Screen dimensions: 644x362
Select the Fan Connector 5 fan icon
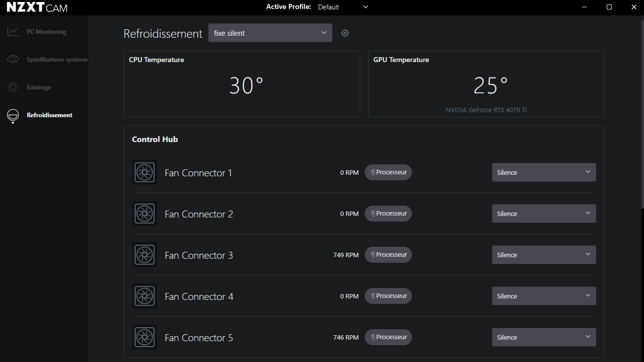tap(145, 338)
